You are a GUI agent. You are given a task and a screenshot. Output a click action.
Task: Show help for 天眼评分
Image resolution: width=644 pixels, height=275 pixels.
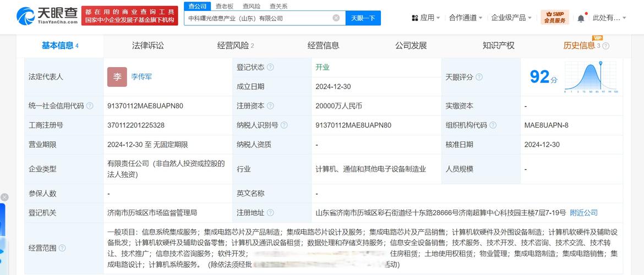point(479,77)
